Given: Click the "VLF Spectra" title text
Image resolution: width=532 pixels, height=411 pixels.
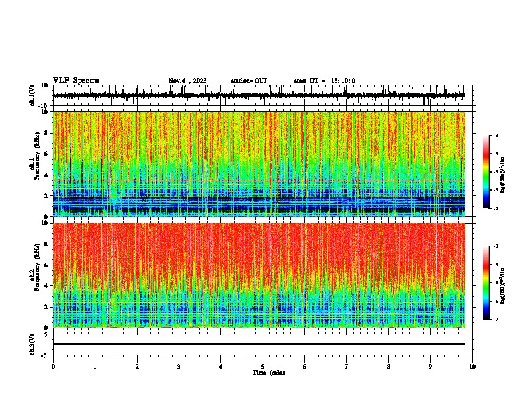Looking at the screenshot, I should (76, 81).
